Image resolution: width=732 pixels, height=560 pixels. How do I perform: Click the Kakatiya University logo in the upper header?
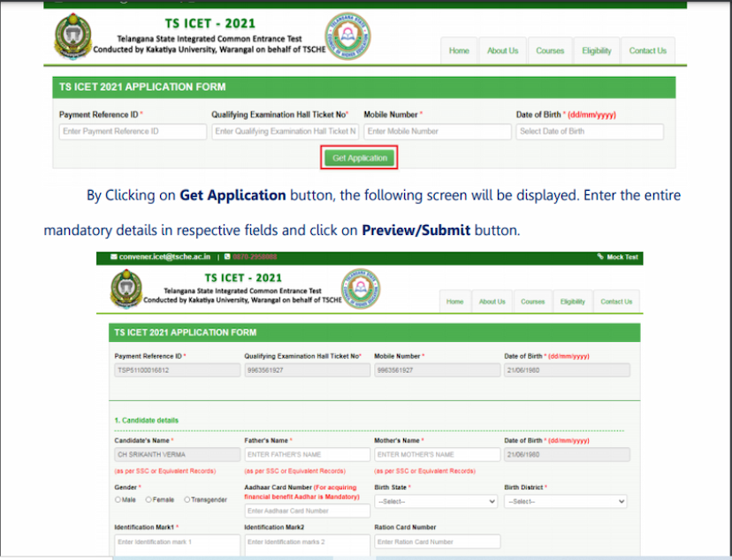(72, 37)
